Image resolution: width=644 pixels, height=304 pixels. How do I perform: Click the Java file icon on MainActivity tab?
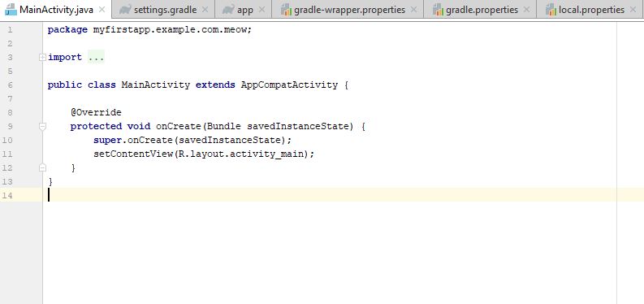click(11, 10)
